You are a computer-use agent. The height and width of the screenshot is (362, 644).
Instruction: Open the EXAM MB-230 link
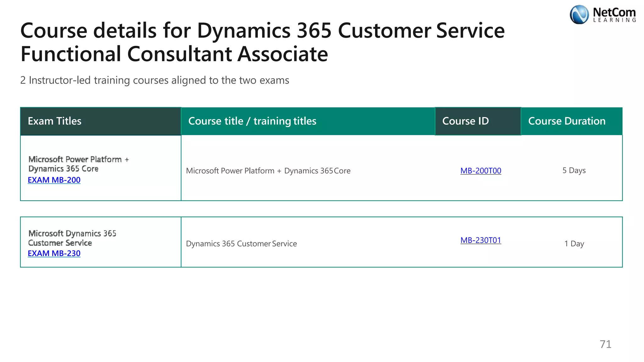[54, 253]
